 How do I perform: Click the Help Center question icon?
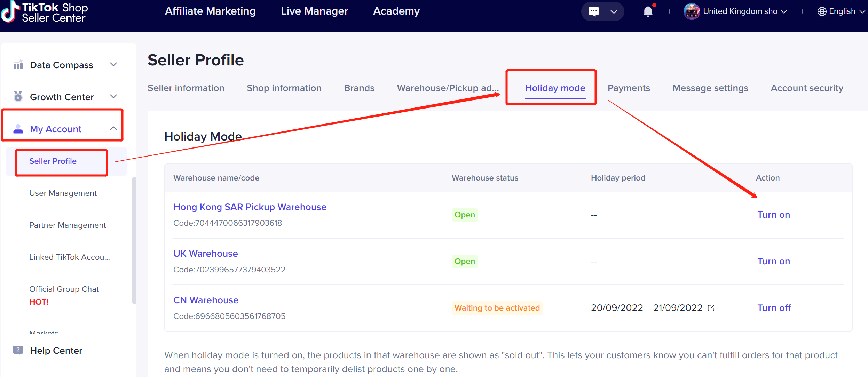pos(18,350)
